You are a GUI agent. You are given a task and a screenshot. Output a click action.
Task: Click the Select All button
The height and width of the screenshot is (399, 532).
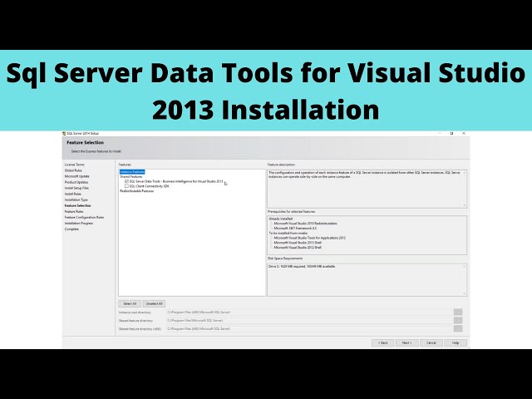click(130, 303)
